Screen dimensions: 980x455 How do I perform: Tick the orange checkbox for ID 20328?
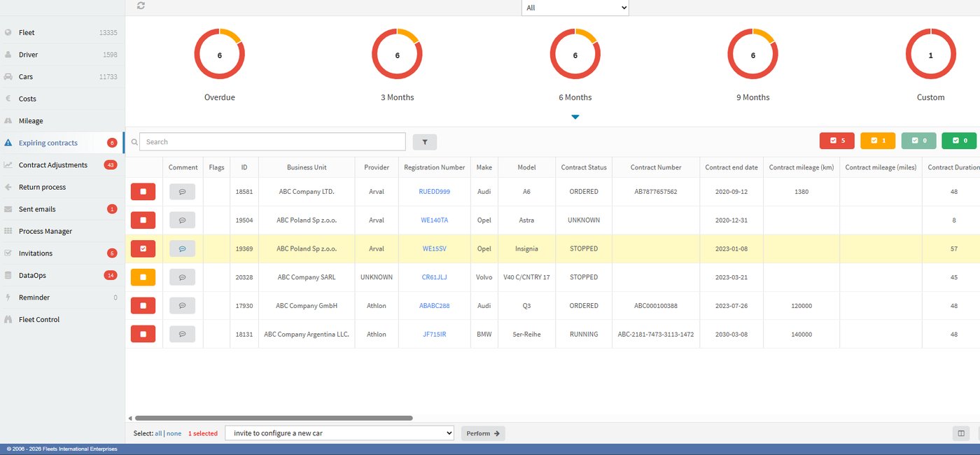click(143, 277)
